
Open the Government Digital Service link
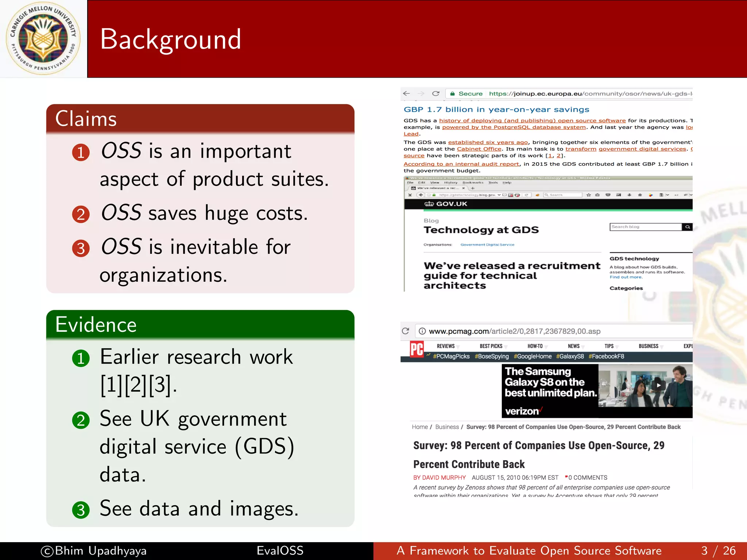click(487, 245)
